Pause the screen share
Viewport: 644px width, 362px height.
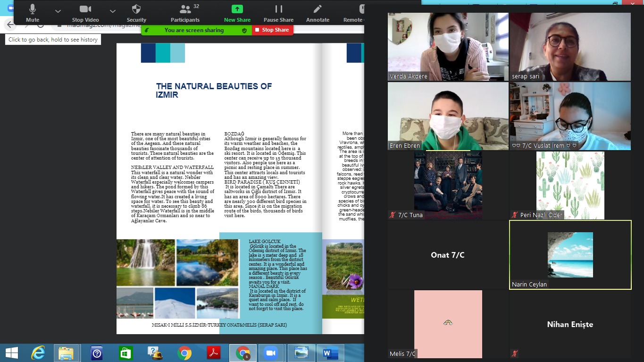[278, 12]
